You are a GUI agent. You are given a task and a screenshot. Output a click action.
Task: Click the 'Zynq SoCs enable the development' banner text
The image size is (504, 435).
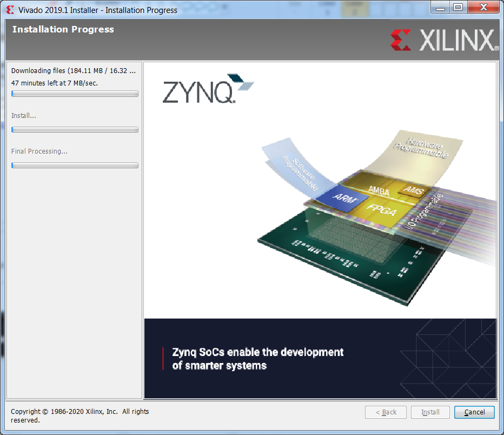pos(258,359)
